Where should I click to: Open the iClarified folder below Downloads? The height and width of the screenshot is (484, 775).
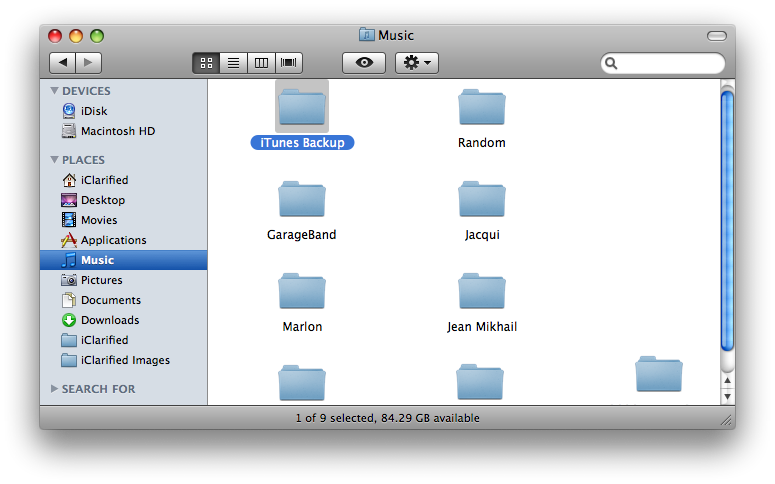[x=124, y=340]
